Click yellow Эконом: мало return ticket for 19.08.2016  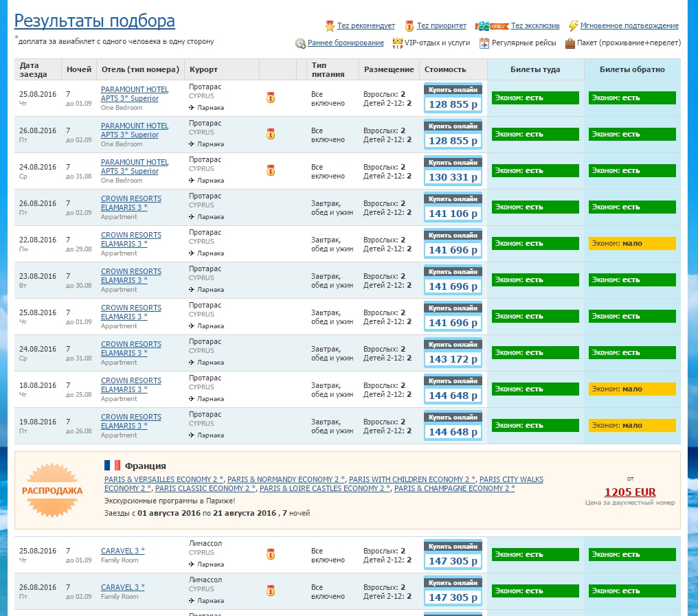(x=632, y=426)
